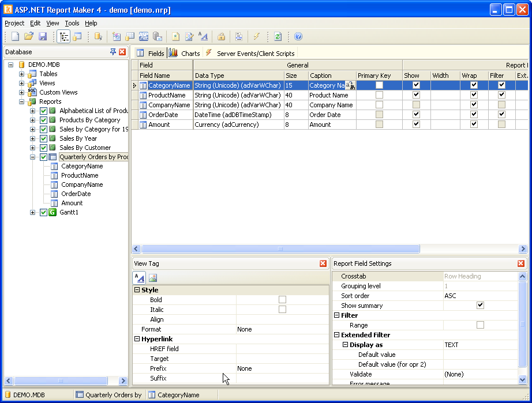Open a project with the folder icon
The image size is (532, 403).
point(29,36)
